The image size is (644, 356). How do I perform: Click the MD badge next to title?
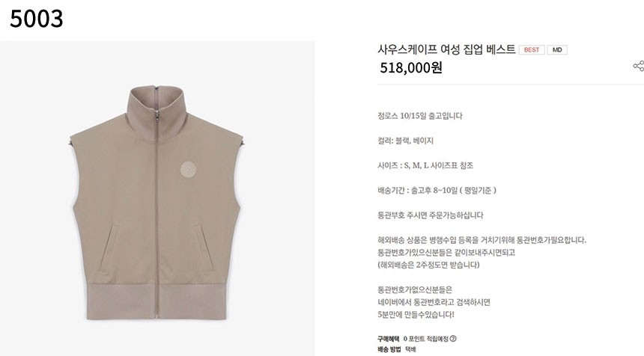(557, 49)
